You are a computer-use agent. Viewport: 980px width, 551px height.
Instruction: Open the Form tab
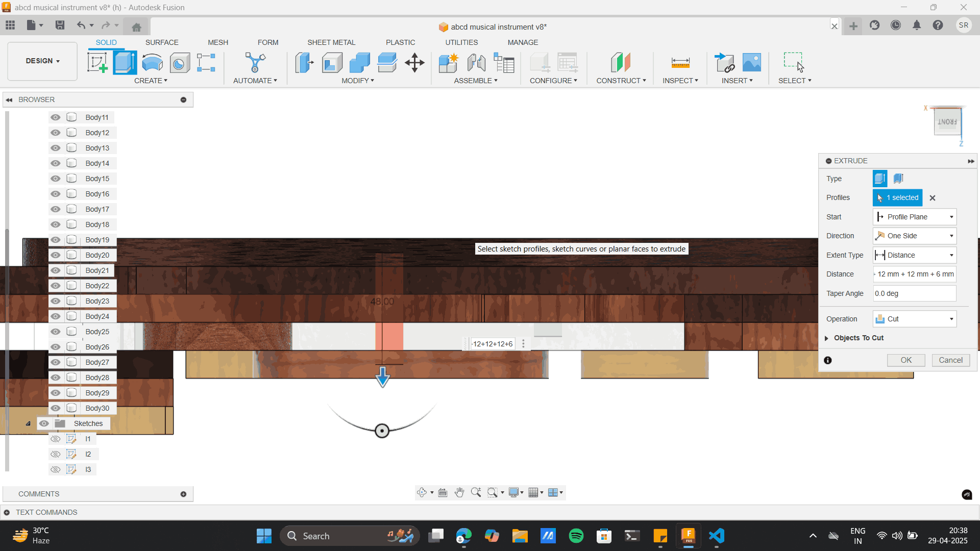click(268, 42)
